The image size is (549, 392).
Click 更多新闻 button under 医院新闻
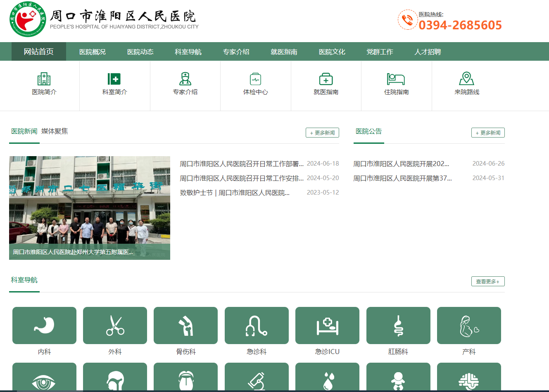click(322, 133)
